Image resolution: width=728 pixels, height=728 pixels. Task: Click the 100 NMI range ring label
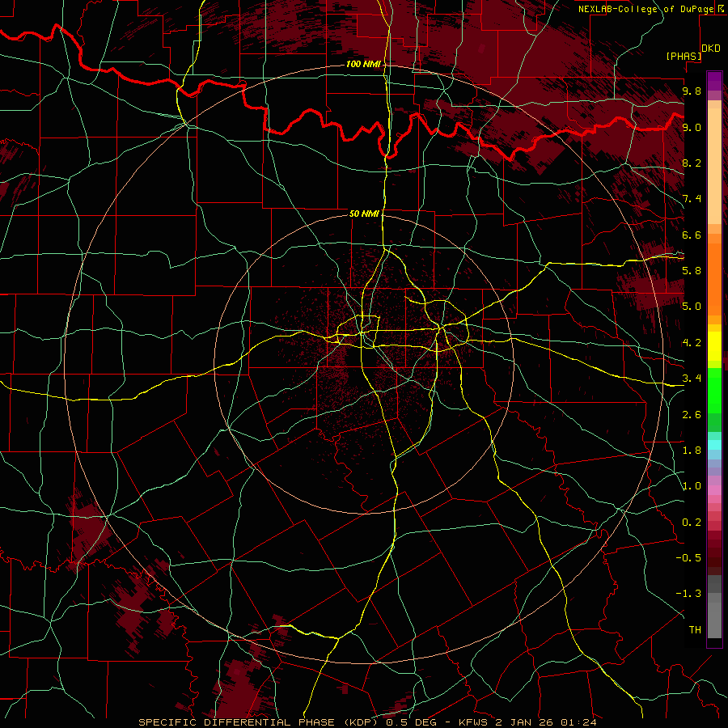coord(363,64)
